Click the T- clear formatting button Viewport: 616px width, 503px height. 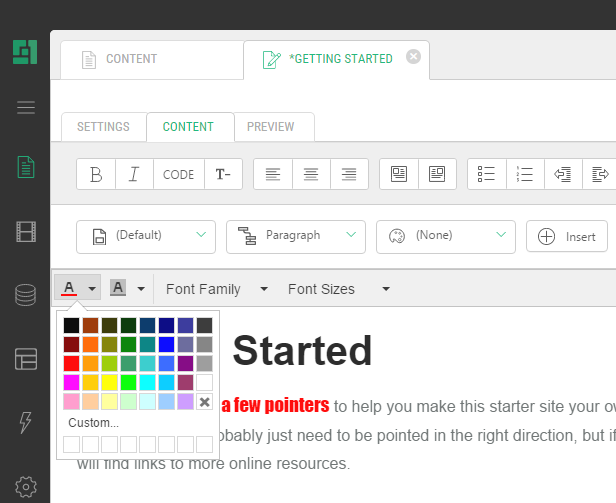click(x=223, y=174)
